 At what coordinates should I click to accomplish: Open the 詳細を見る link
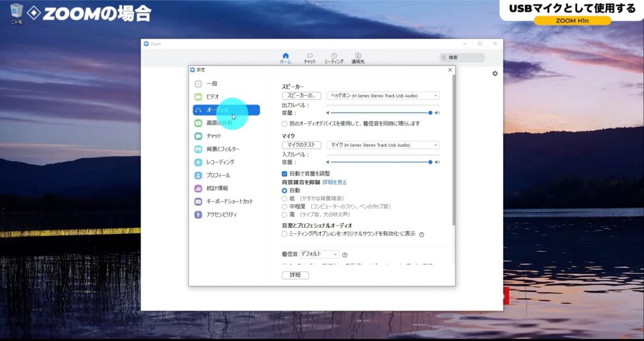click(x=335, y=182)
